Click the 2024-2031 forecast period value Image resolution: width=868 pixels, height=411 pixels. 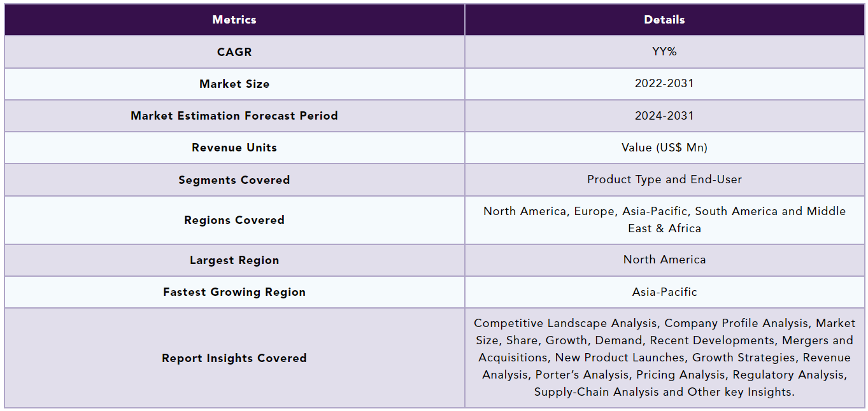pos(664,116)
